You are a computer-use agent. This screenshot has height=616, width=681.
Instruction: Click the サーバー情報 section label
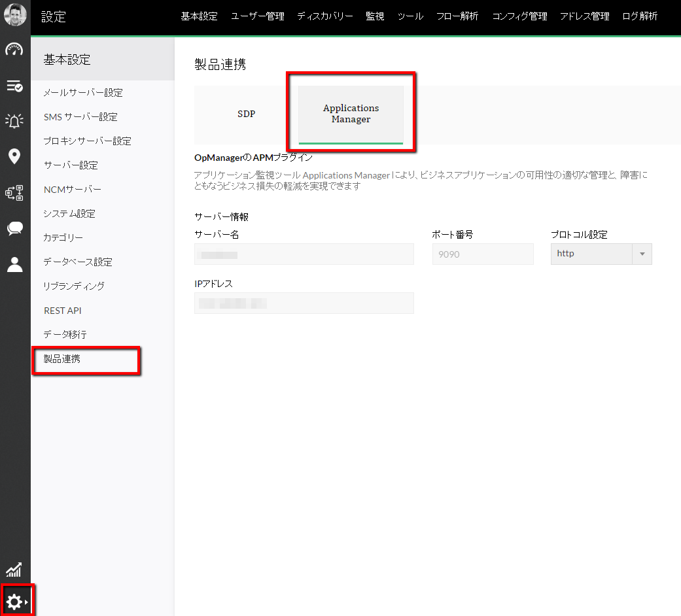pyautogui.click(x=221, y=216)
